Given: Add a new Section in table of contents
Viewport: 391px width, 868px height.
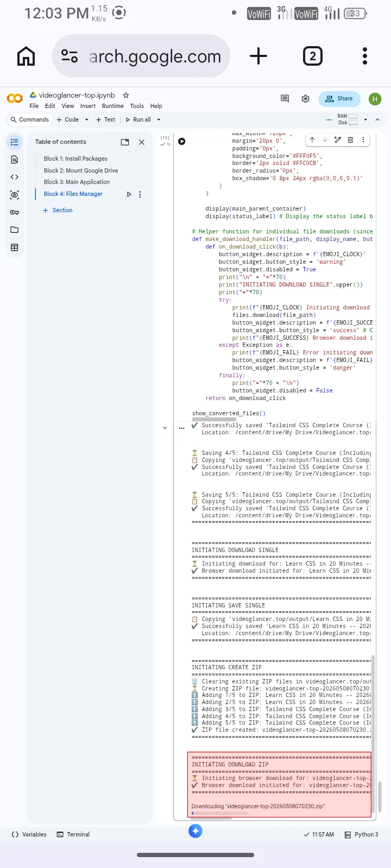Looking at the screenshot, I should coord(58,210).
